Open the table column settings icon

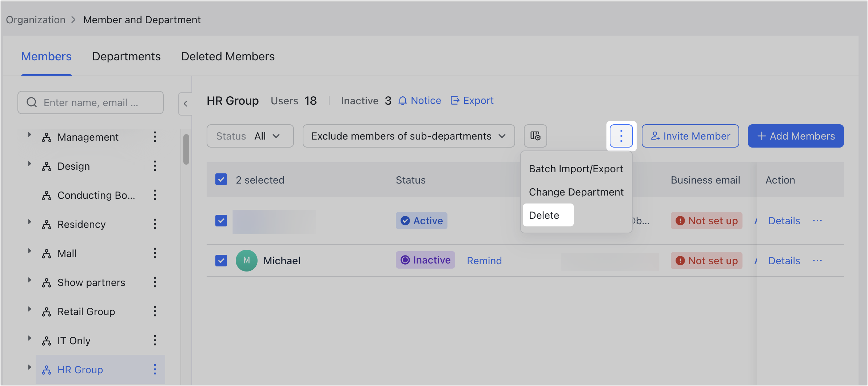coord(535,136)
